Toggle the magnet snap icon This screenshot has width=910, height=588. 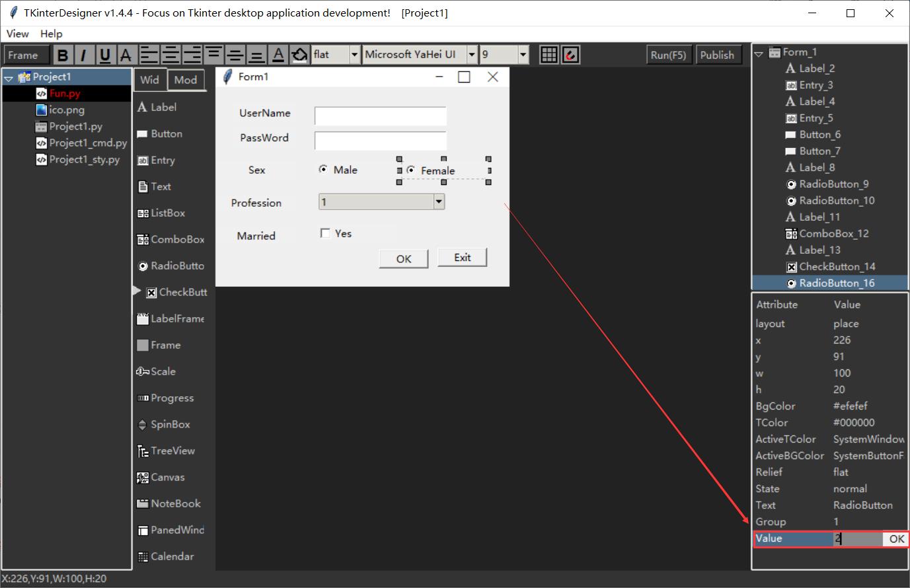pos(570,55)
